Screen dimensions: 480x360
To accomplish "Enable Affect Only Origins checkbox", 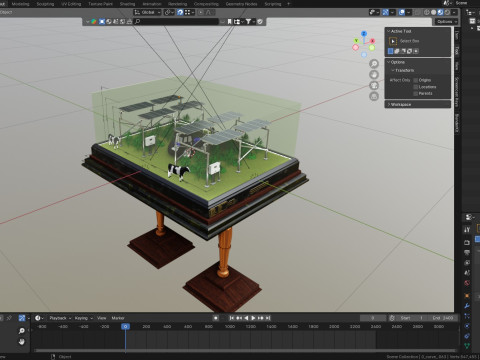I will point(416,80).
